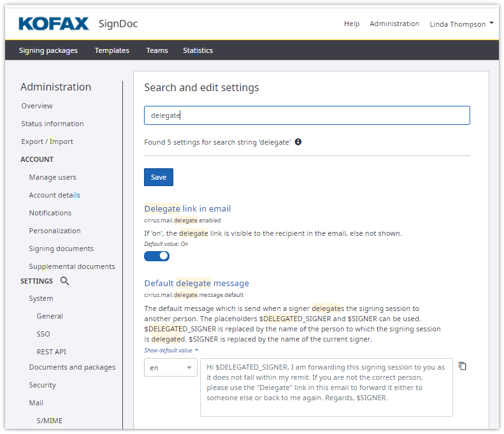Viewport: 504px width, 434px height.
Task: Go to the Teams tab
Action: tap(157, 50)
